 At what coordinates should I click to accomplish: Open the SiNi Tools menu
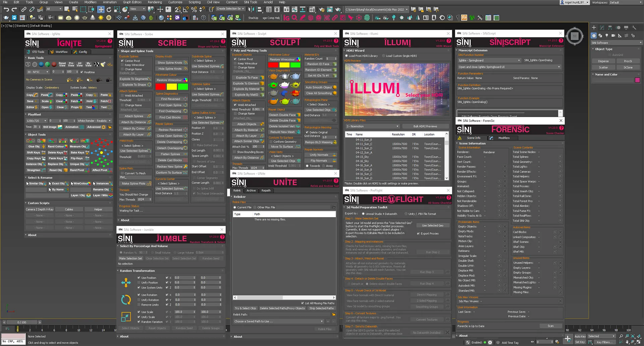250,2
